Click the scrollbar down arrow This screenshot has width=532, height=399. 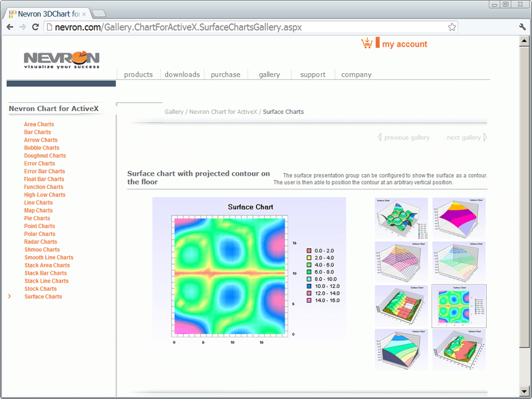pos(525,392)
